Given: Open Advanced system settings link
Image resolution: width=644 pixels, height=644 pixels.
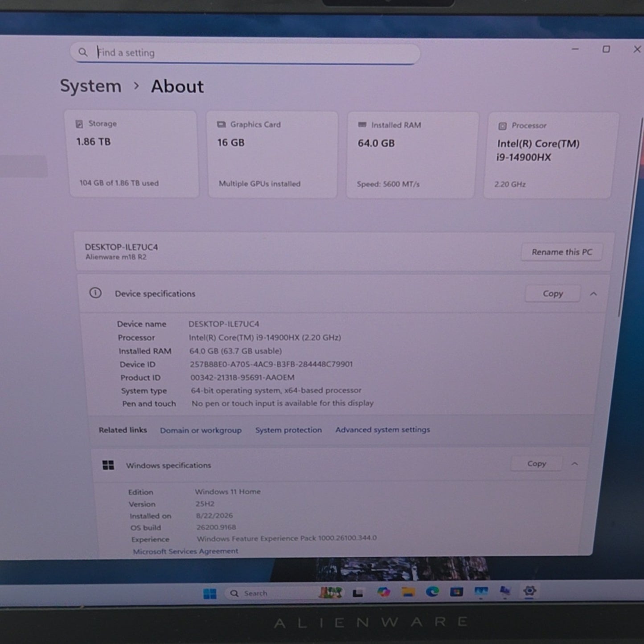Looking at the screenshot, I should (383, 430).
